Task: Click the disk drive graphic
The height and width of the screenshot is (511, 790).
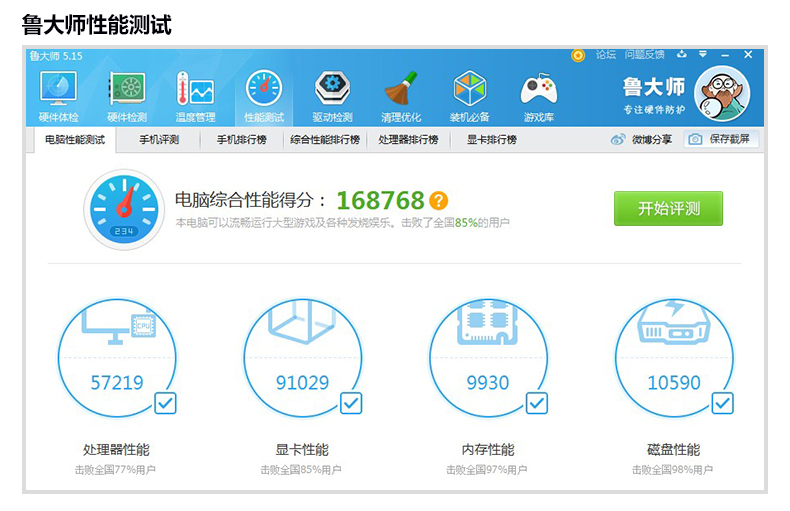Action: coord(674,323)
